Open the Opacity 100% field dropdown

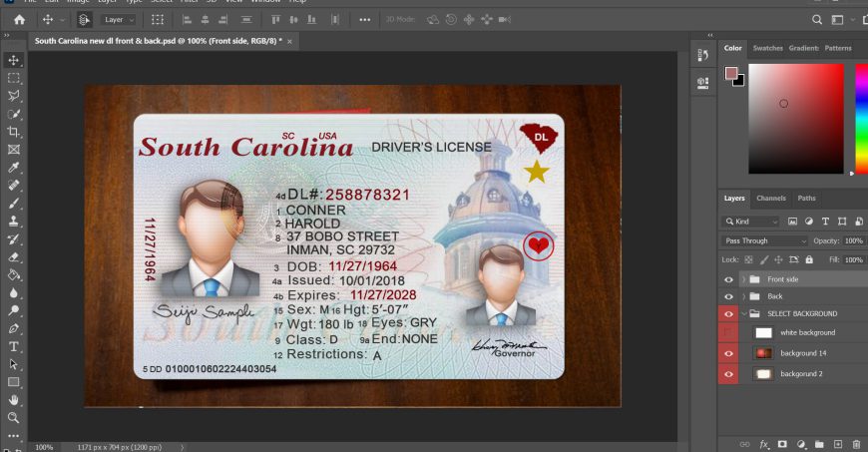click(x=854, y=240)
